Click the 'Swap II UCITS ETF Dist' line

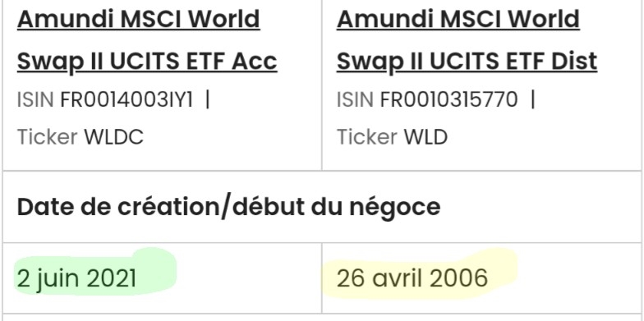[x=467, y=61]
